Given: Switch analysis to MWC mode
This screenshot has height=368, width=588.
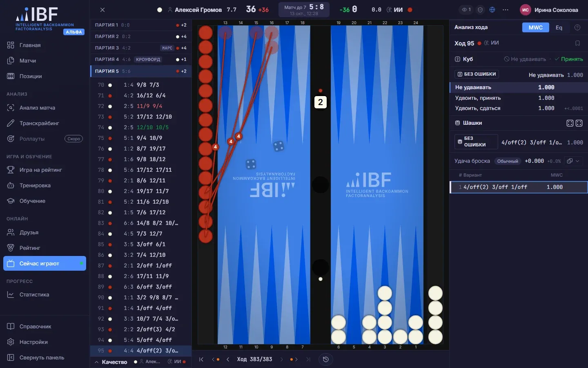Looking at the screenshot, I should [x=536, y=27].
